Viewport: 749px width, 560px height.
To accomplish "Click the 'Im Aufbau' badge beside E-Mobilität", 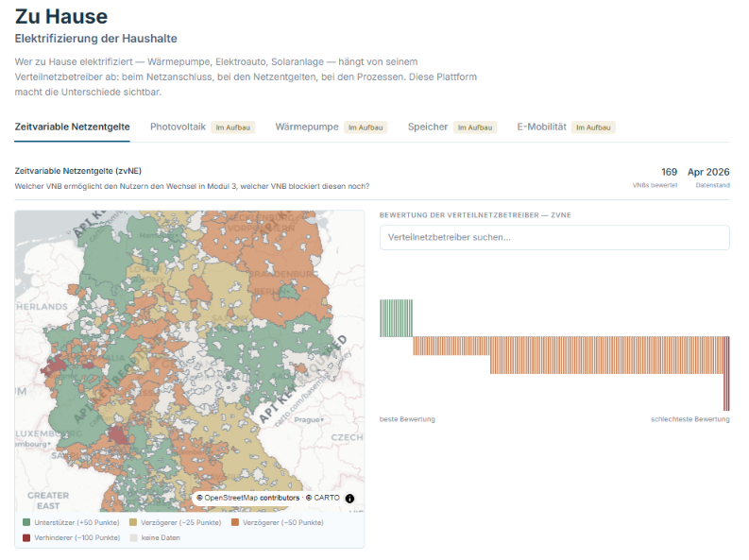I will [593, 127].
